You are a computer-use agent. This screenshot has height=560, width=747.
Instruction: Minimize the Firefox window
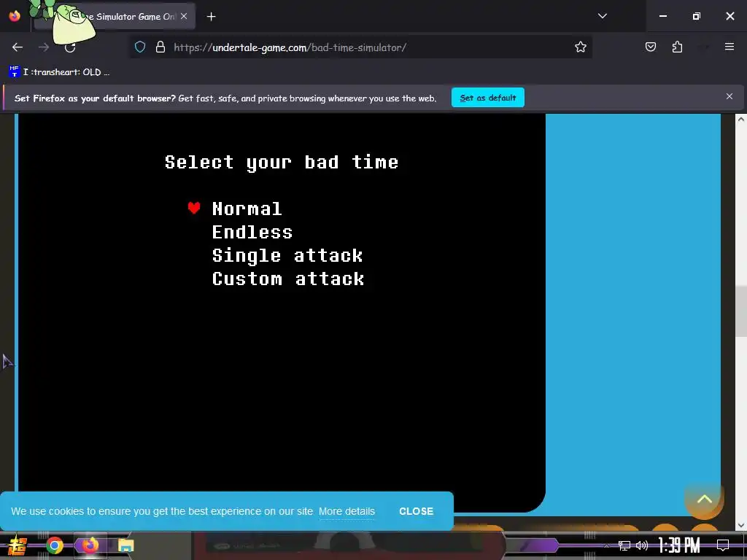click(662, 16)
